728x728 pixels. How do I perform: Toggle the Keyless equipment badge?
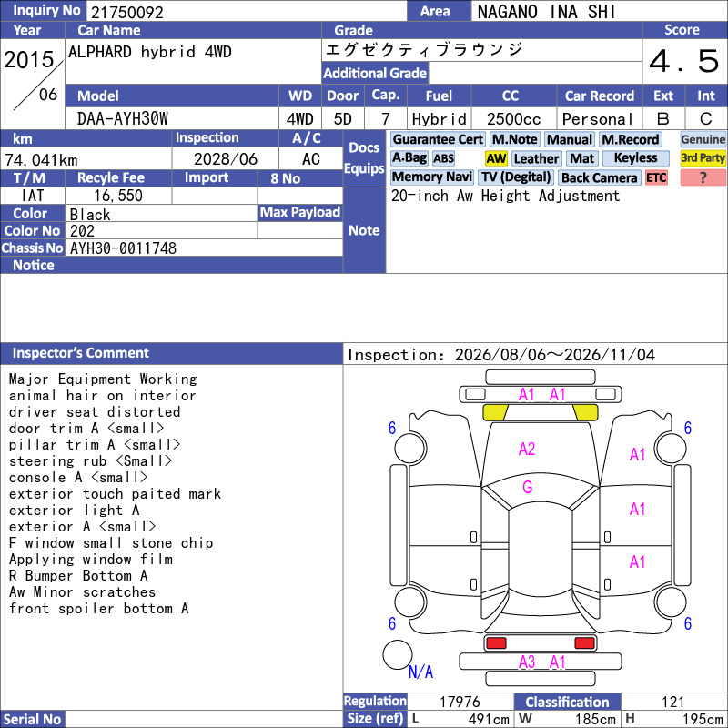[635, 158]
